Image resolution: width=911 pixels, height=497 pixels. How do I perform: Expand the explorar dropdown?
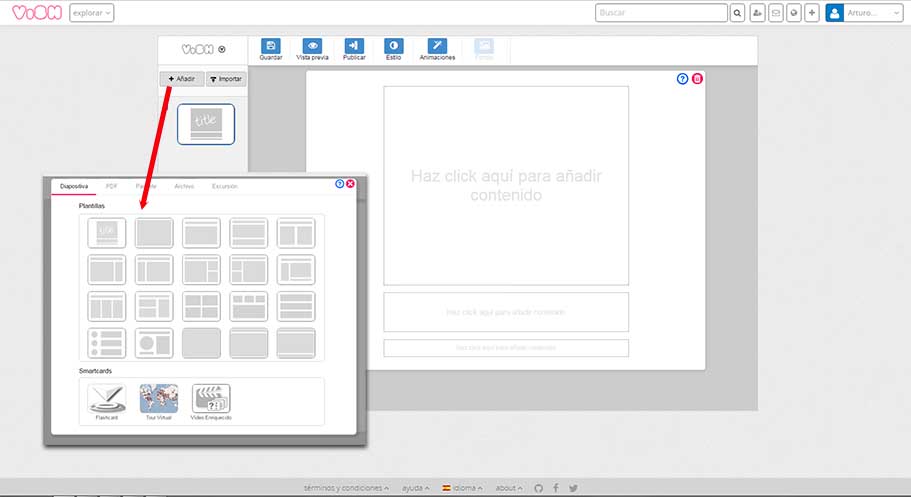(x=92, y=13)
